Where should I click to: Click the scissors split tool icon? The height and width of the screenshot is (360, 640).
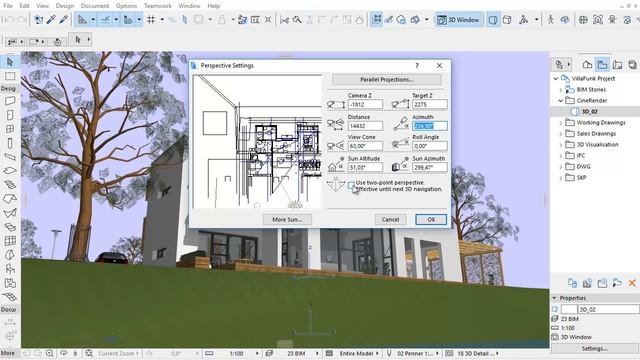[284, 20]
